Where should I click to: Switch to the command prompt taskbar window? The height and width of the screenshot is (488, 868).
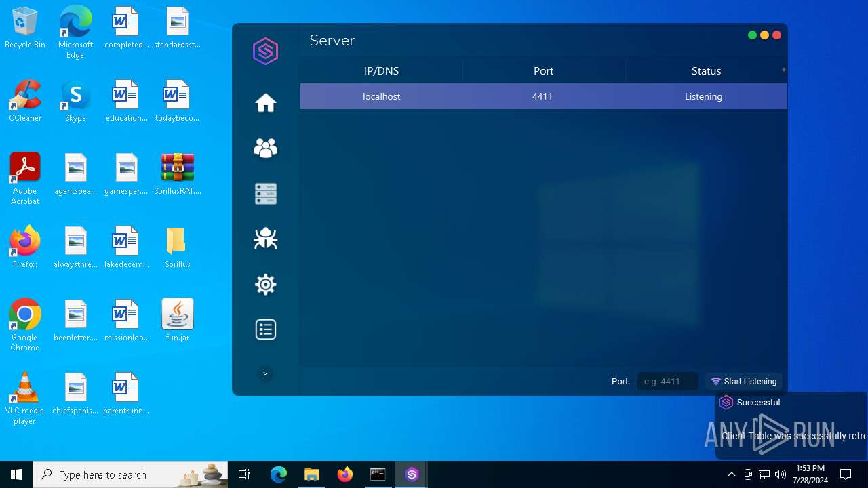(378, 474)
